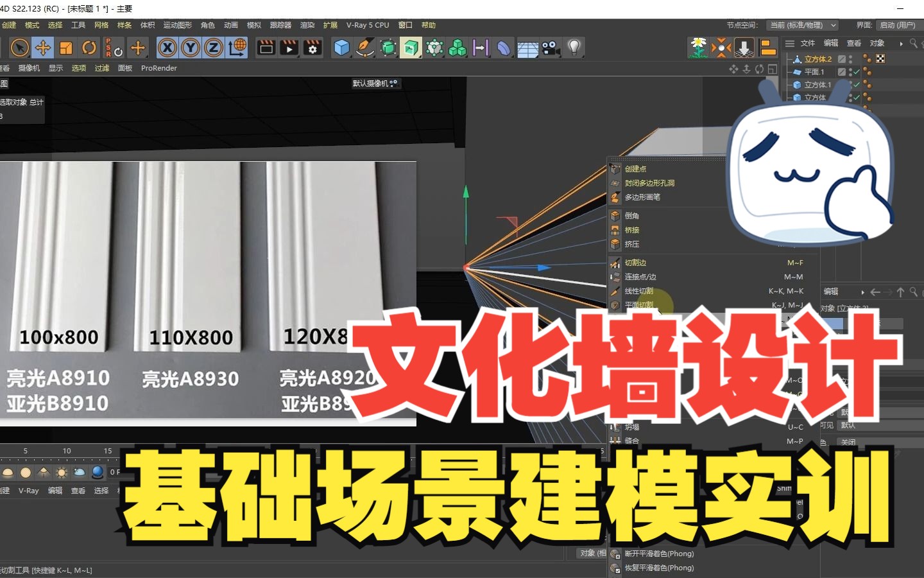Select the spline pen tool
The width and height of the screenshot is (924, 578).
365,48
